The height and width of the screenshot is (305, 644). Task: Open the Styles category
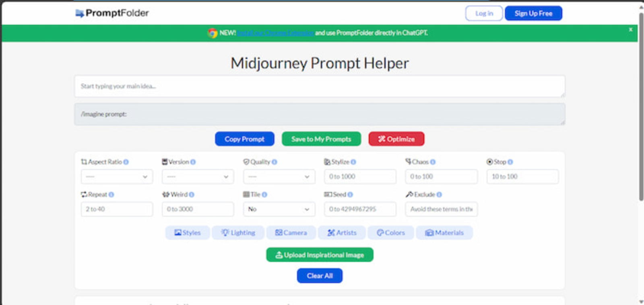187,232
